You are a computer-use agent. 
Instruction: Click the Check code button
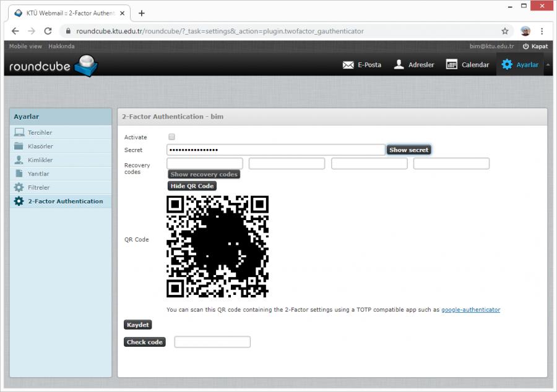pyautogui.click(x=145, y=342)
